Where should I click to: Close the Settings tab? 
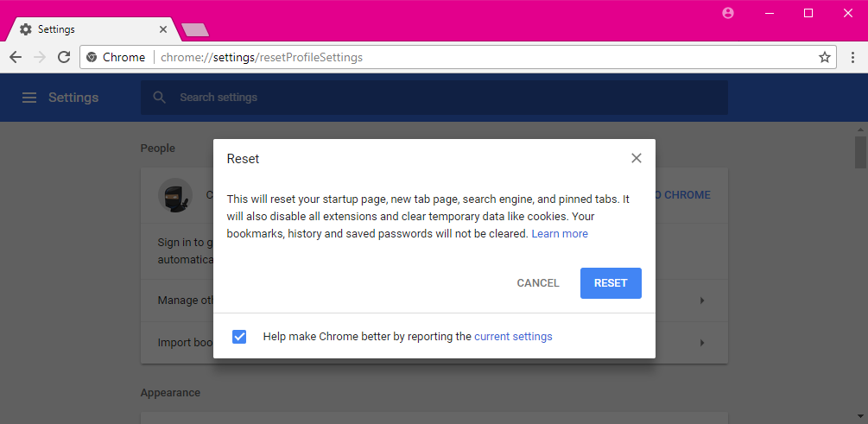point(162,29)
